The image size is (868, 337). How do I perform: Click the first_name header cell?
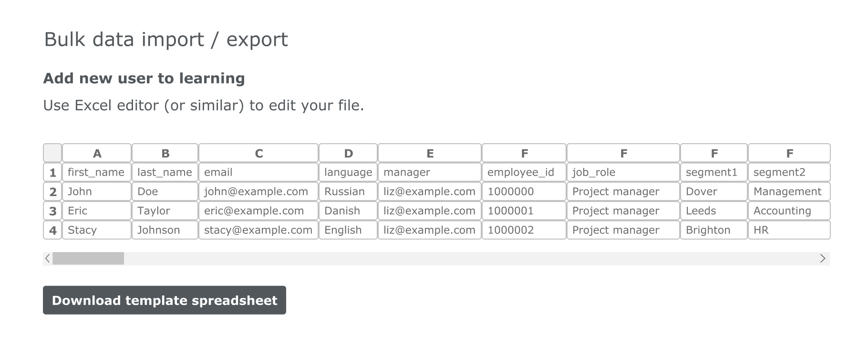pyautogui.click(x=97, y=172)
